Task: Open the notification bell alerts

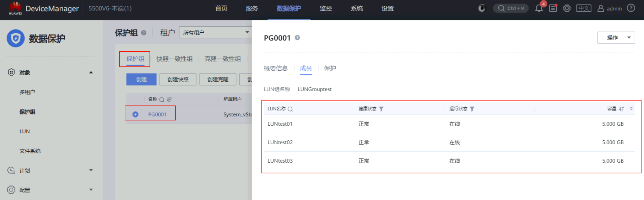Action: point(539,9)
